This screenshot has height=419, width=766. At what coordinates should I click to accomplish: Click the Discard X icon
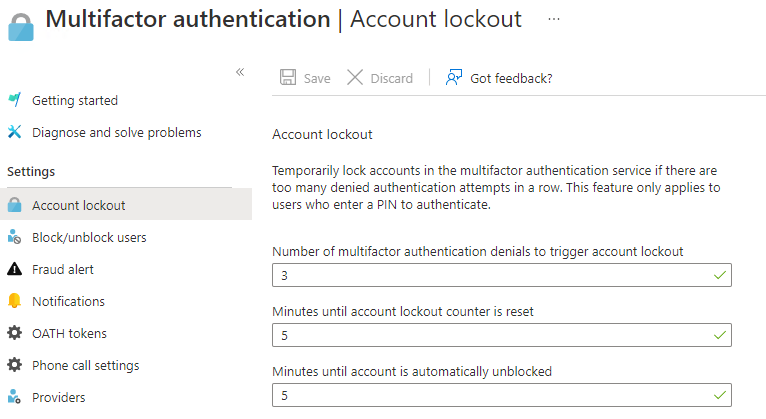[355, 77]
